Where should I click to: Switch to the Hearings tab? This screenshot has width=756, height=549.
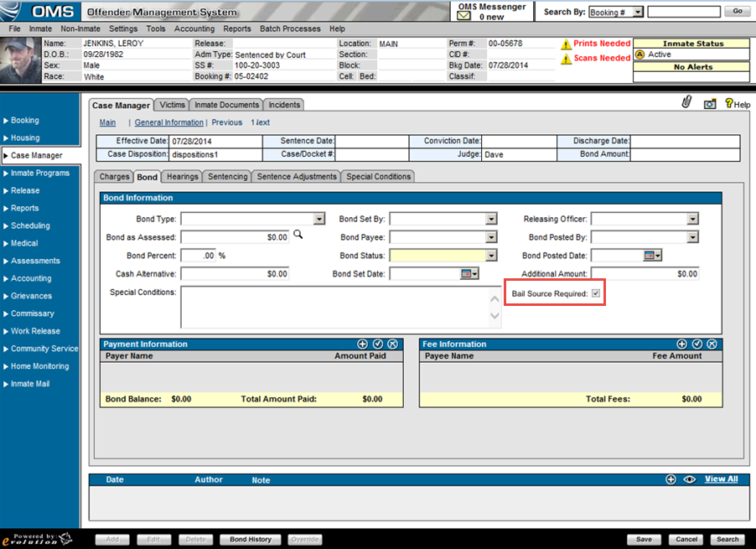pyautogui.click(x=182, y=177)
